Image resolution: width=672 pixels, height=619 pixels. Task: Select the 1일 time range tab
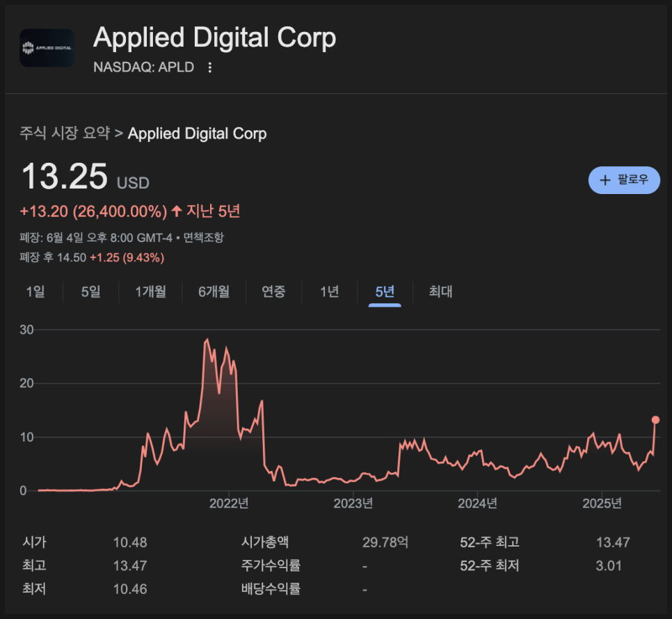click(35, 291)
